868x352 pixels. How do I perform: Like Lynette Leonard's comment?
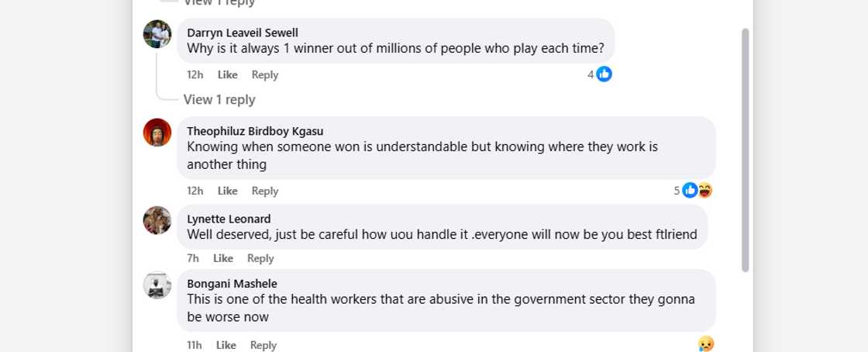pos(223,258)
